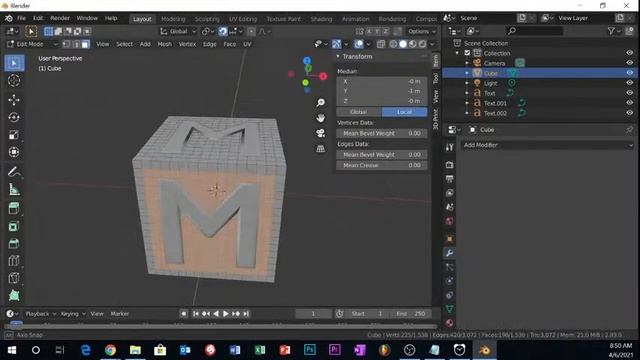The image size is (640, 360).
Task: Toggle the Collection checkbox
Action: pos(467,53)
